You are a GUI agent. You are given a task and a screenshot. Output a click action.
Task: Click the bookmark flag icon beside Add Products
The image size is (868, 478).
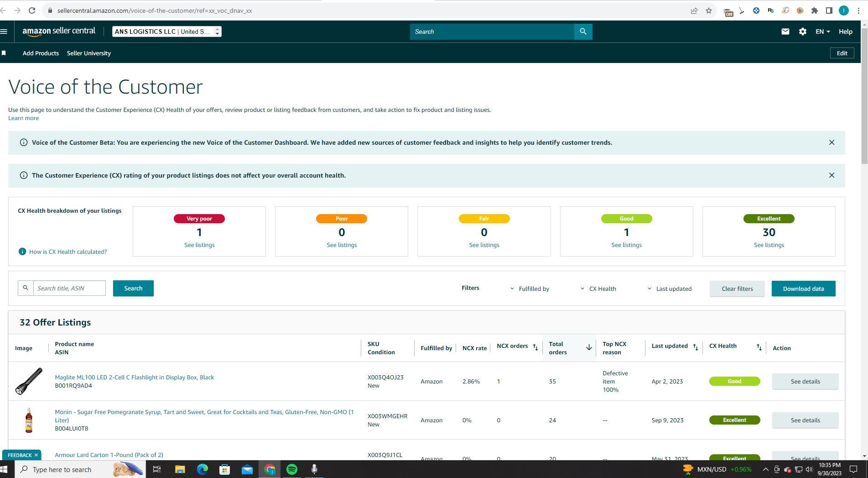4,53
